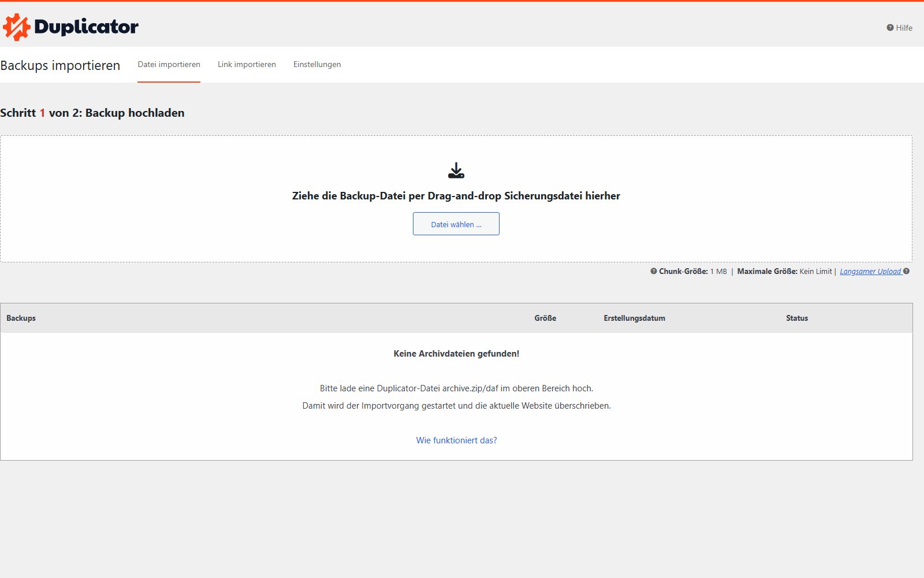Open the Einstellungen tab
Screen dimensions: 924x578
point(317,65)
